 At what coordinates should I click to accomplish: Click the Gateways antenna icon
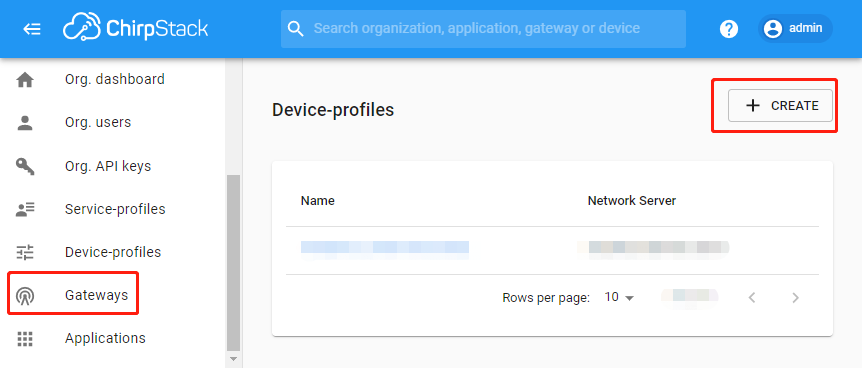[x=25, y=296]
